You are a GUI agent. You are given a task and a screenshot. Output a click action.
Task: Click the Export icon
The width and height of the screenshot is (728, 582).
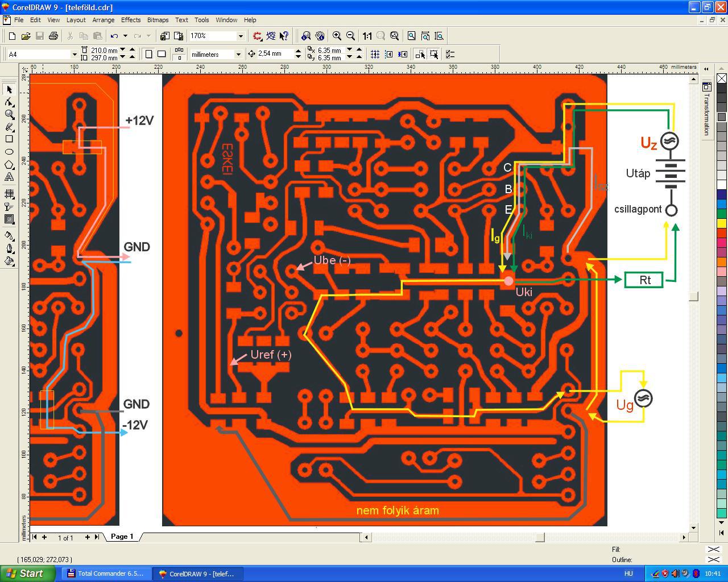pyautogui.click(x=178, y=36)
